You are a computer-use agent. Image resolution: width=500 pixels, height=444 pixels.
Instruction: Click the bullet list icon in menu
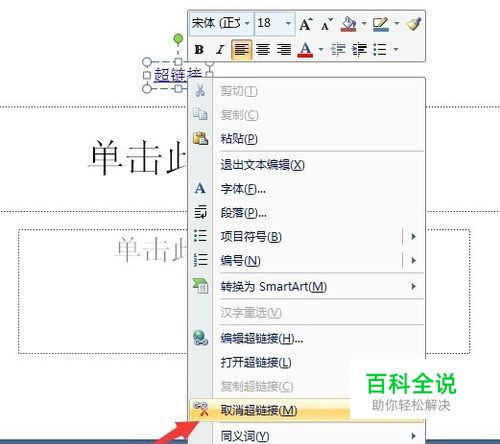[200, 236]
